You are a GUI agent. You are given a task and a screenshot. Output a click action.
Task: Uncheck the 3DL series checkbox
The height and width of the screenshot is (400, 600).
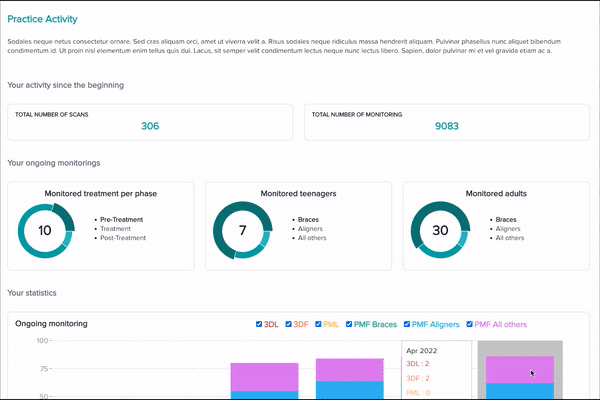(x=259, y=324)
